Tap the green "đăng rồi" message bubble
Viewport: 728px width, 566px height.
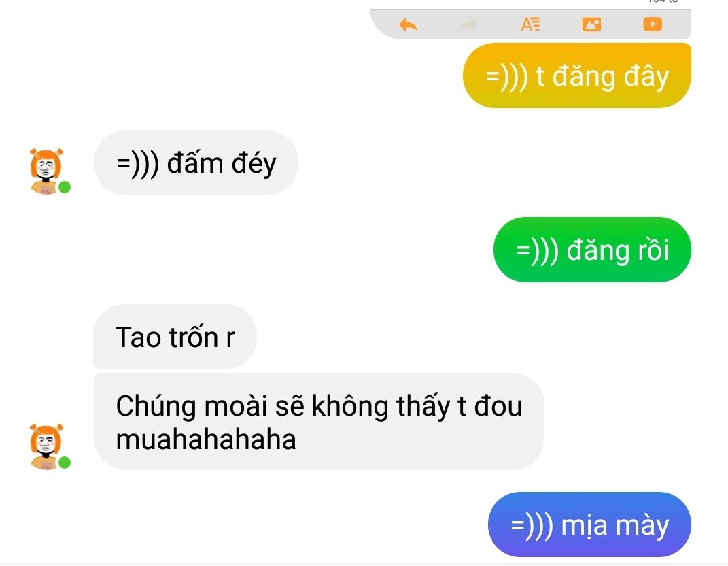coord(592,250)
